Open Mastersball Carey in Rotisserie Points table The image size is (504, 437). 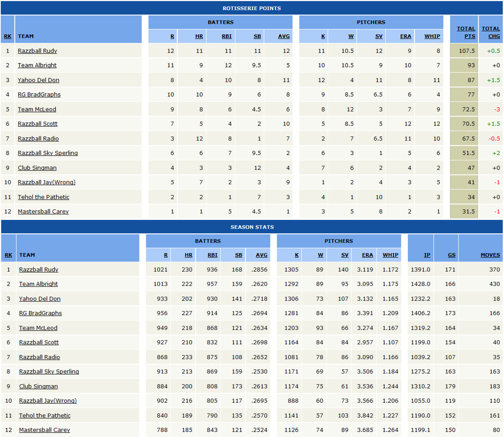[x=43, y=211]
